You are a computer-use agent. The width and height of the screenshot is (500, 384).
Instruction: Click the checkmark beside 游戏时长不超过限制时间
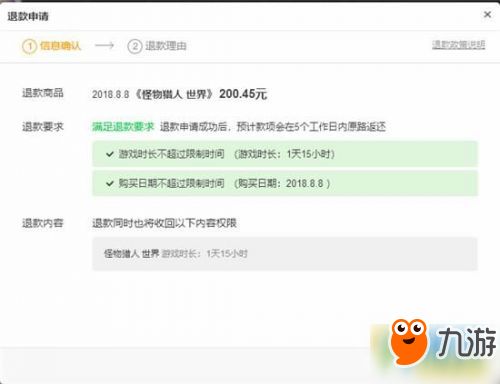tap(110, 154)
